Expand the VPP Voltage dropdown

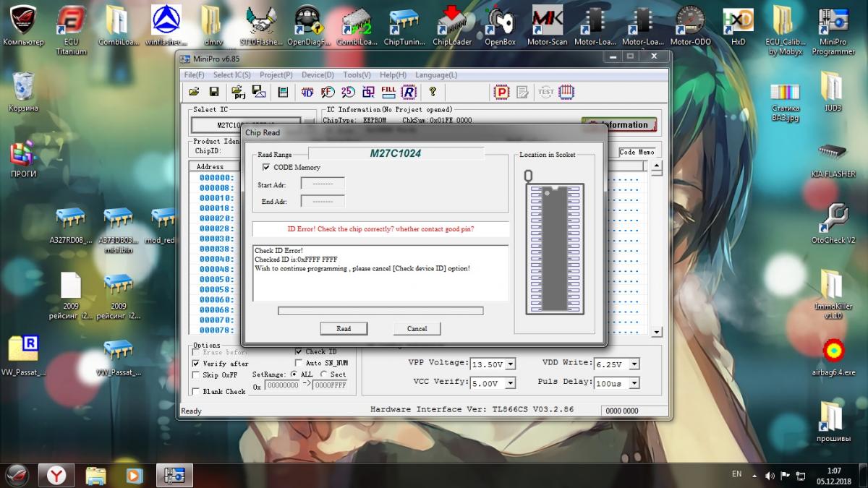click(x=510, y=364)
